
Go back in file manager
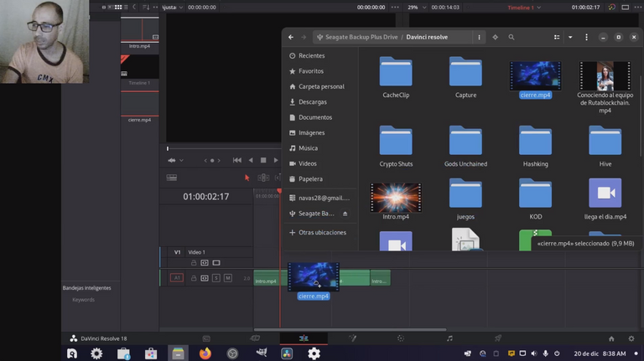click(x=291, y=38)
